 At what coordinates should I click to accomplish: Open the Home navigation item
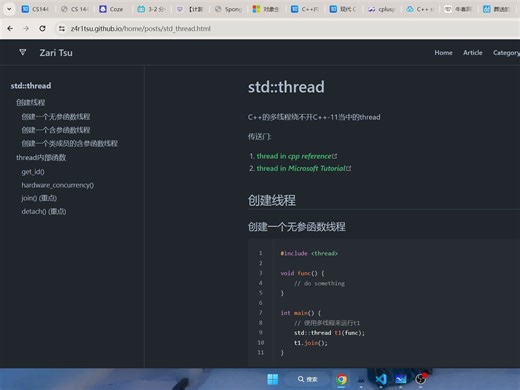pos(443,53)
